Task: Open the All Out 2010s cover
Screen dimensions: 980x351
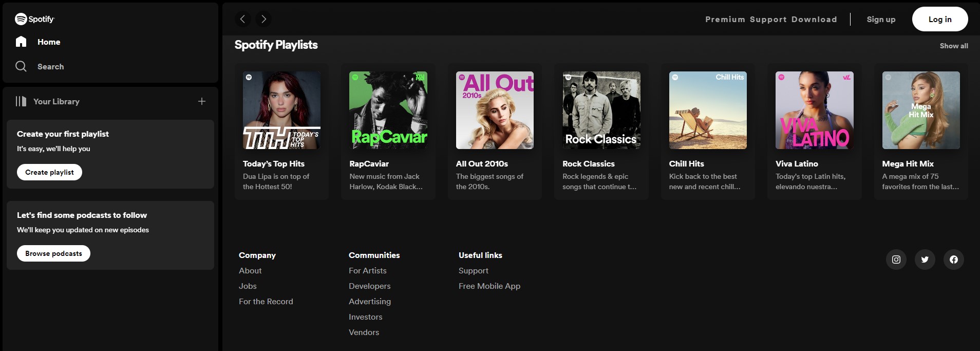Action: [x=495, y=110]
